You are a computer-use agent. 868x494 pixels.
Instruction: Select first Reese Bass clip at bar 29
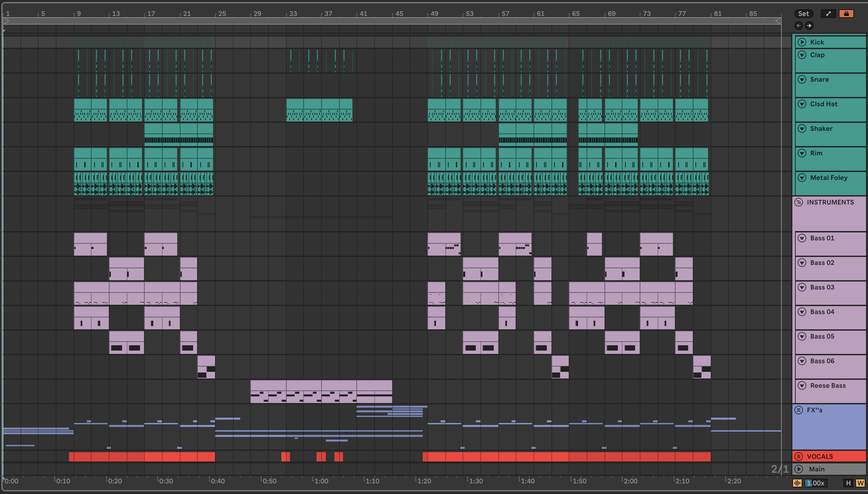(268, 391)
